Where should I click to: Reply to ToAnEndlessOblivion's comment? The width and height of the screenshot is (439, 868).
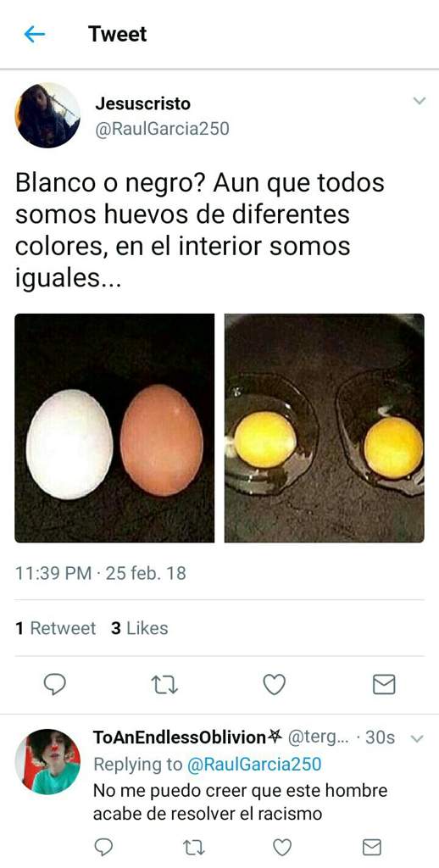[x=104, y=847]
